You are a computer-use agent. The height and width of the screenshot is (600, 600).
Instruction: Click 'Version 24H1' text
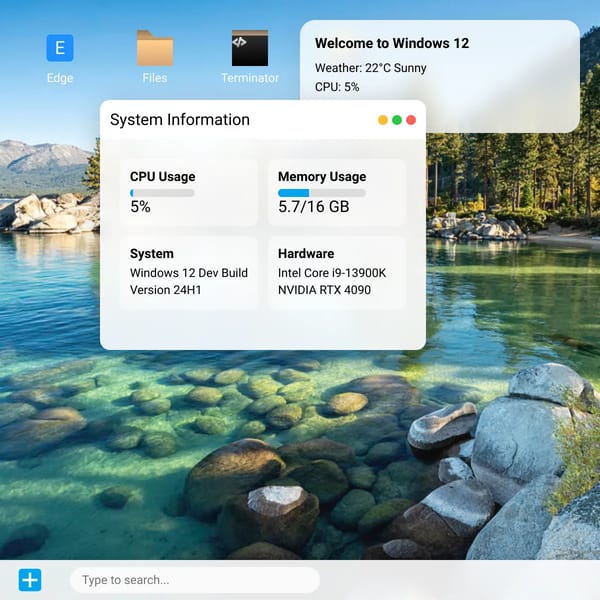[166, 290]
